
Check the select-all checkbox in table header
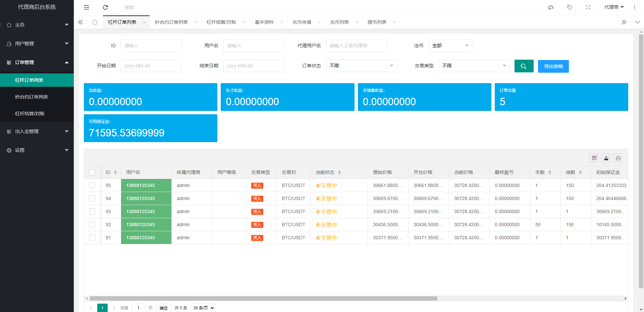coord(92,172)
